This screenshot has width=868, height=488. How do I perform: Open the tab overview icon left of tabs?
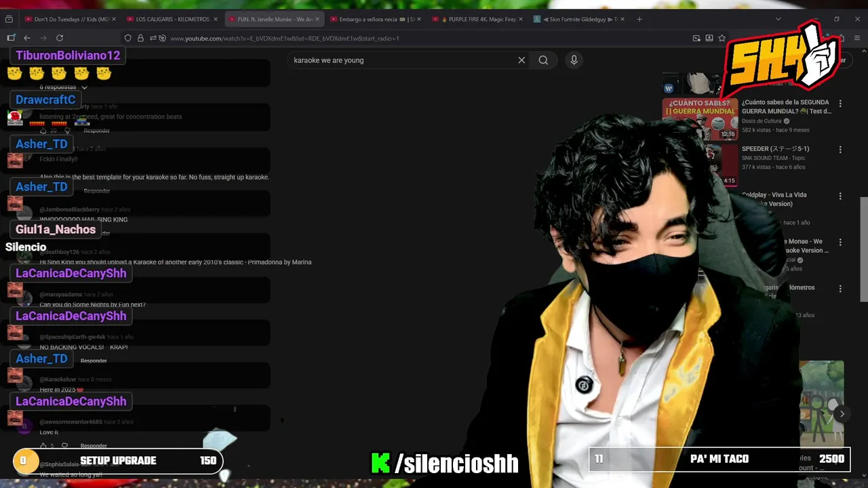pyautogui.click(x=10, y=19)
